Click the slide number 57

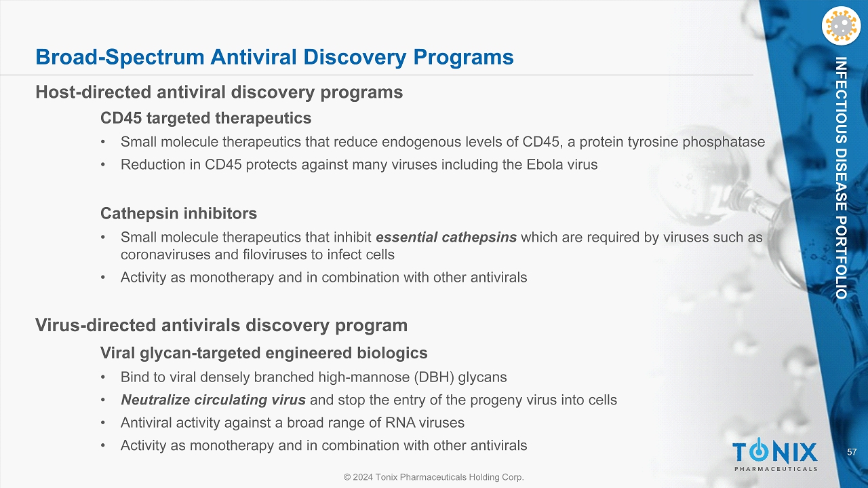852,452
